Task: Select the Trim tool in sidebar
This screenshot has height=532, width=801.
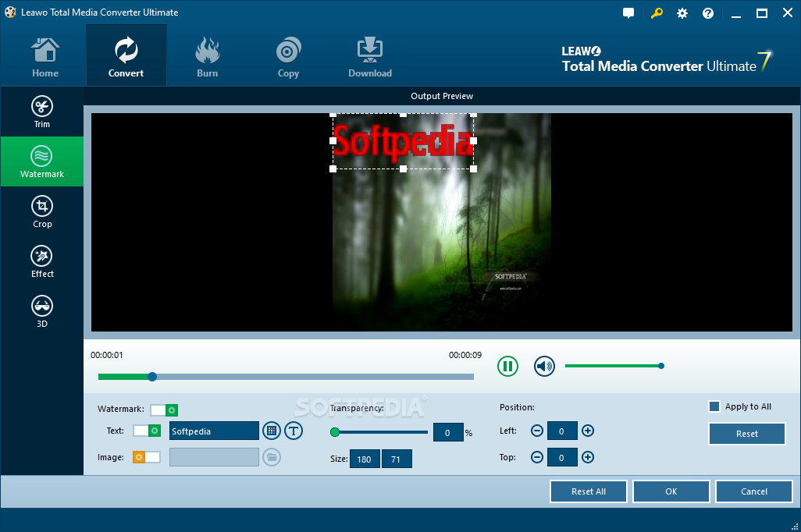Action: coord(42,112)
